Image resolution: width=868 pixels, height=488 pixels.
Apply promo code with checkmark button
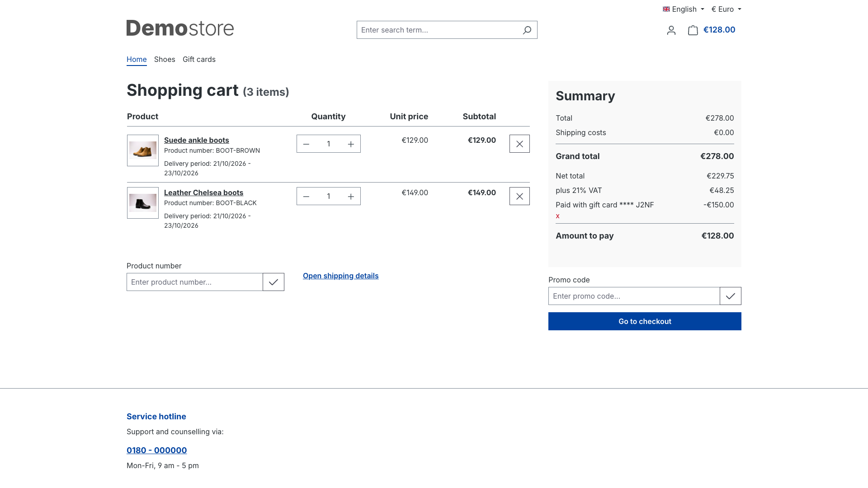[x=731, y=296]
